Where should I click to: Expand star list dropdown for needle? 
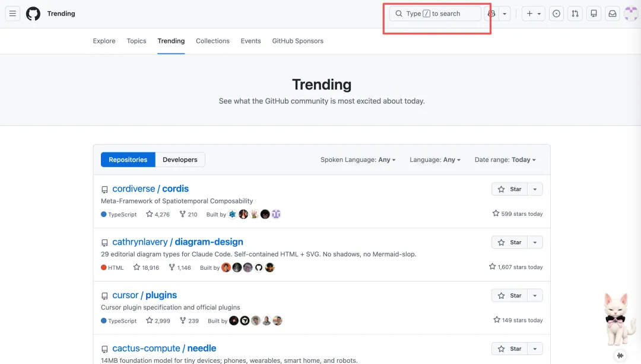535,349
